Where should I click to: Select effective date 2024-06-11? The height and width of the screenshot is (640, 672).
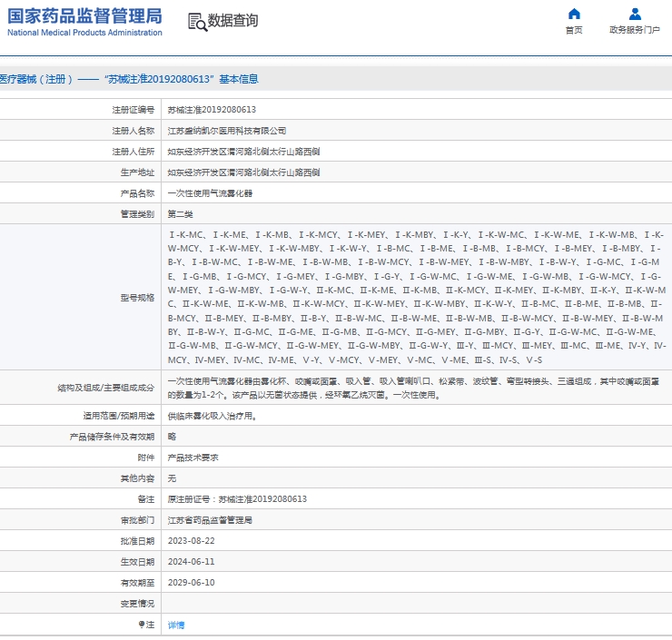click(x=191, y=562)
